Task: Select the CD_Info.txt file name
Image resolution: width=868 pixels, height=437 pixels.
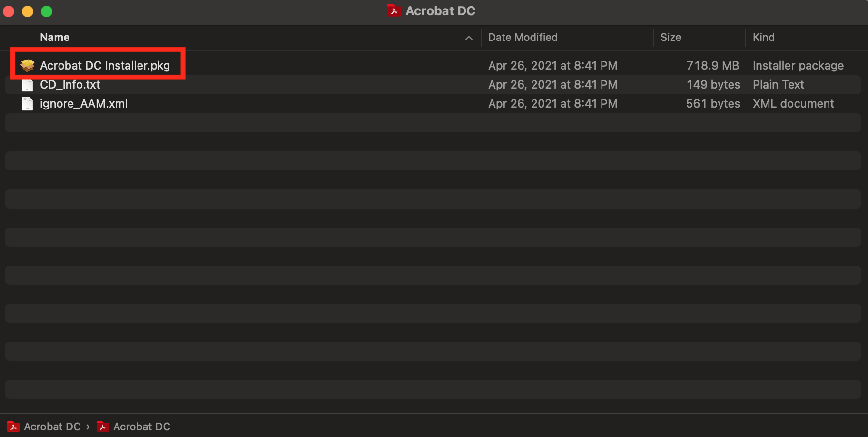Action: point(70,85)
